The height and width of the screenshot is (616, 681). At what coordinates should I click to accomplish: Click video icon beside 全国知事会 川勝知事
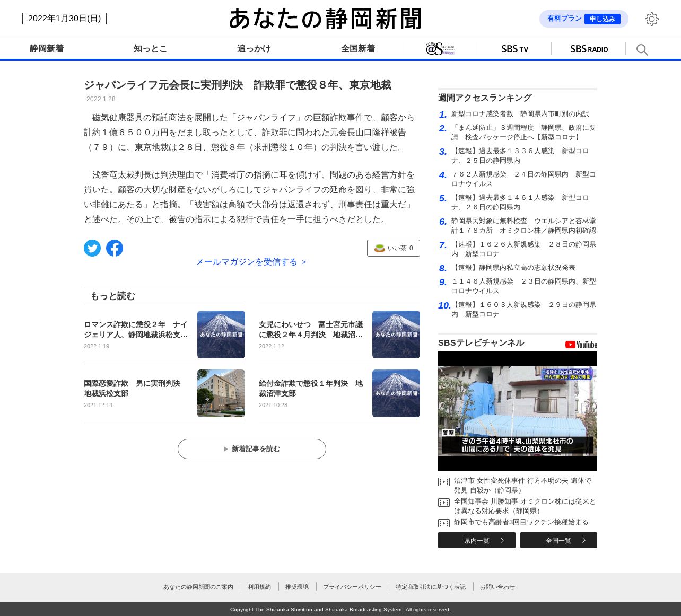[x=444, y=503]
